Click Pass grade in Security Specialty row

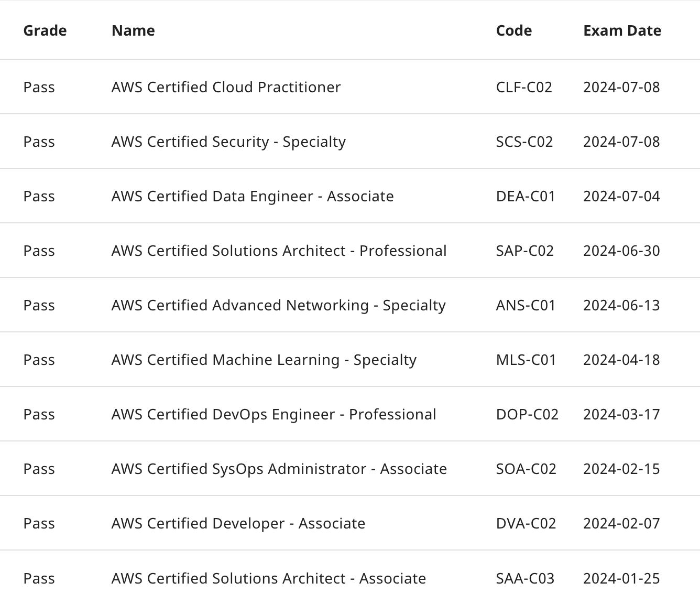tap(39, 142)
